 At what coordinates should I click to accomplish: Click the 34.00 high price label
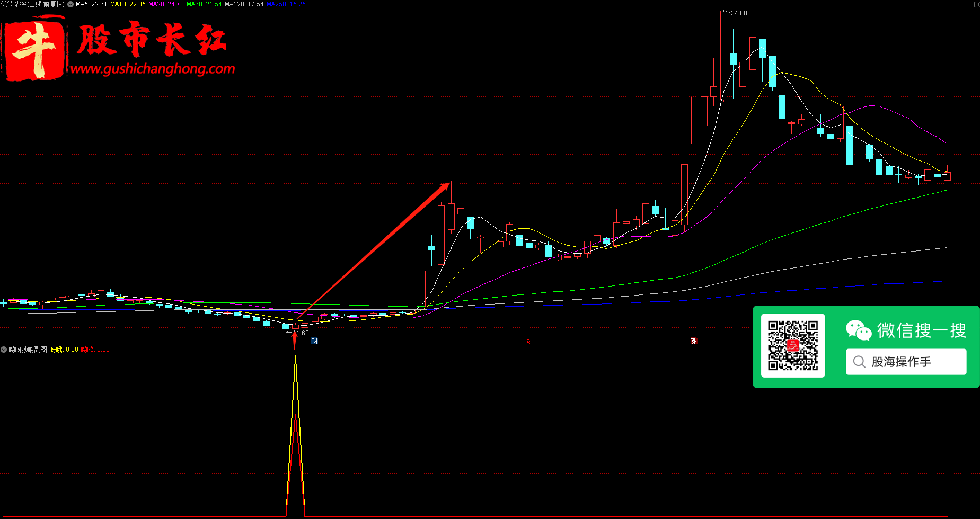tap(739, 13)
